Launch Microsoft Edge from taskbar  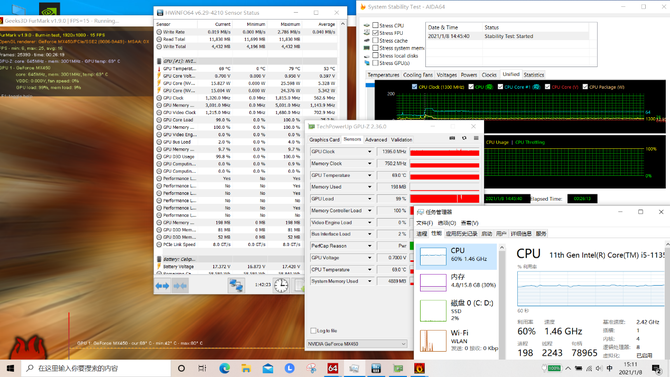point(224,368)
